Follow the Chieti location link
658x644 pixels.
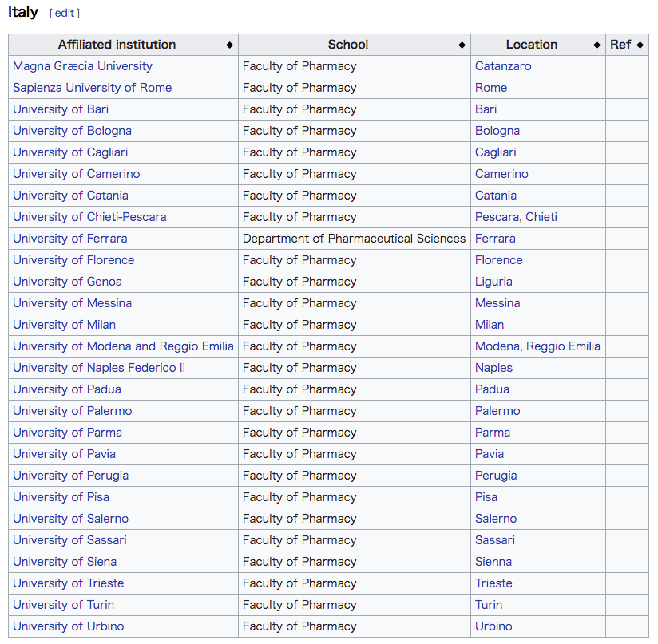(541, 217)
